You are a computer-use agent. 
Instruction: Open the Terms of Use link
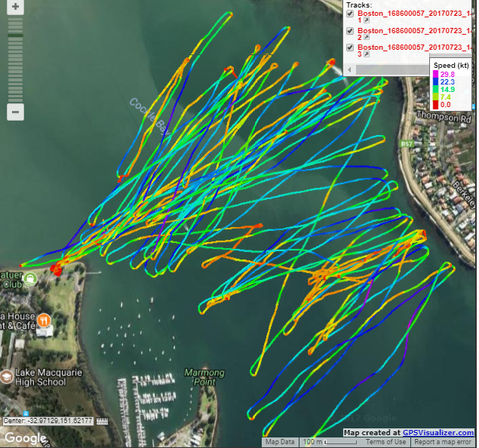click(385, 442)
